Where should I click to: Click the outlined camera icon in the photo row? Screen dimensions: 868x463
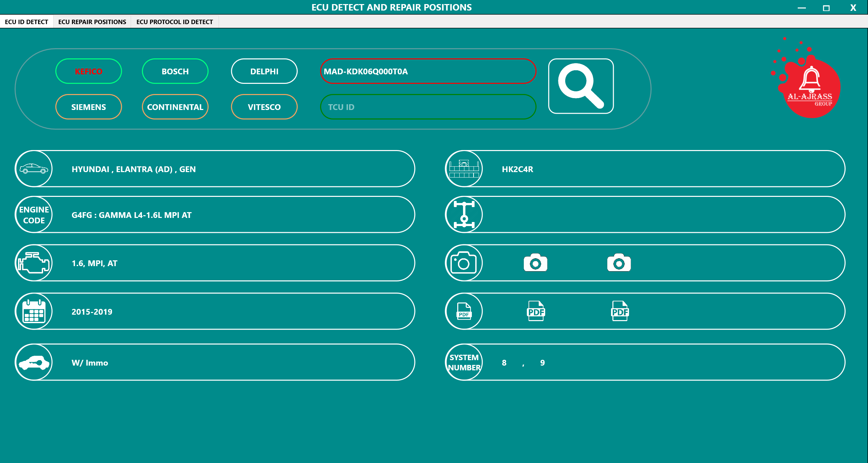coord(464,263)
